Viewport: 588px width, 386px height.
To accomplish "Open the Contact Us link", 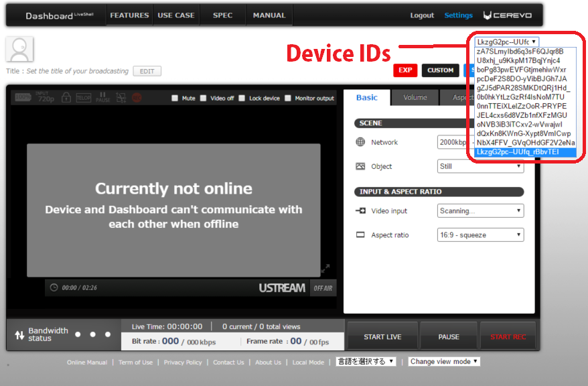I will [228, 363].
